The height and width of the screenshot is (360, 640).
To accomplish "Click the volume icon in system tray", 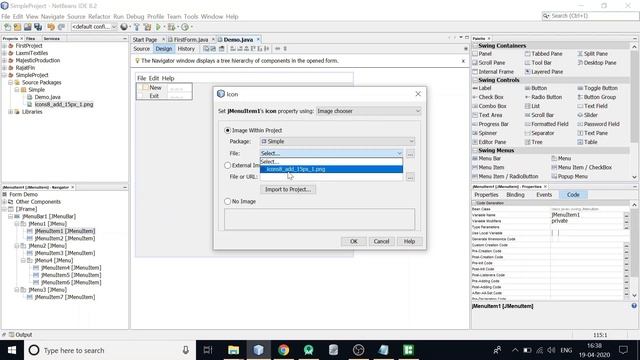I will tap(551, 350).
